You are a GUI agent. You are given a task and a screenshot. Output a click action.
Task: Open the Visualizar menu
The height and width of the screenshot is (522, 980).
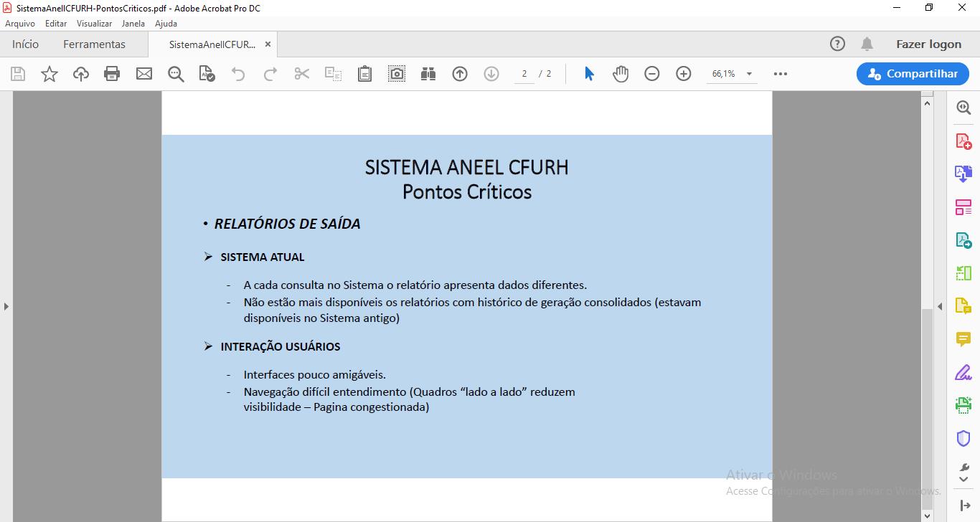pyautogui.click(x=95, y=24)
